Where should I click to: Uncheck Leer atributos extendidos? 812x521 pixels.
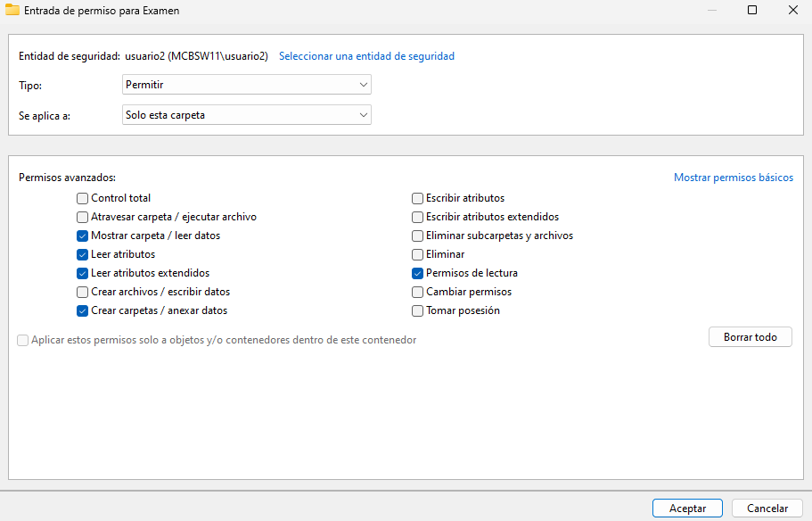pyautogui.click(x=83, y=273)
